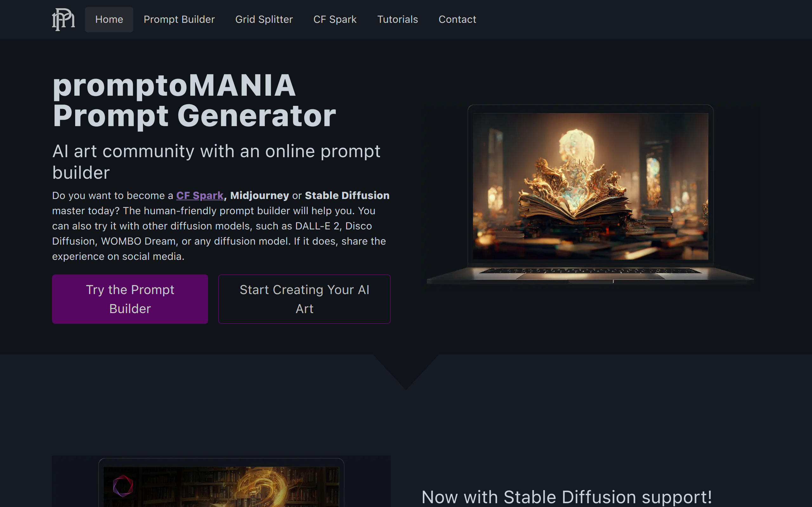Viewport: 812px width, 507px height.
Task: Open the Prompt Builder nav page
Action: click(x=179, y=19)
